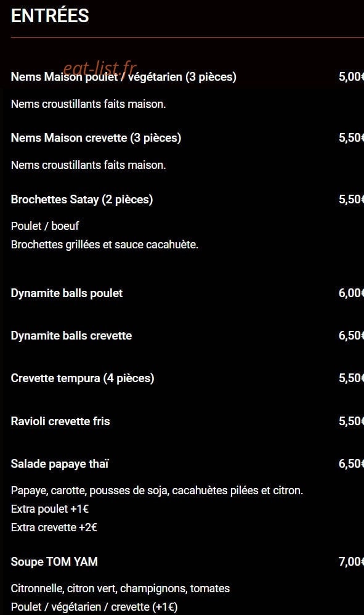
Task: Click Brochettes grillées et sauce cacahuète text
Action: [105, 245]
